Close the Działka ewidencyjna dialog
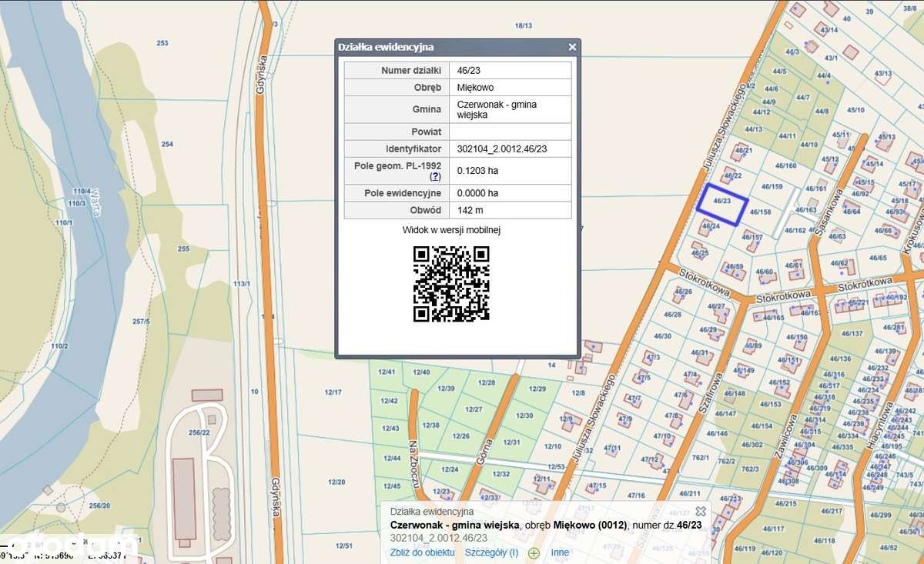Screen dimensions: 924x564 point(572,47)
